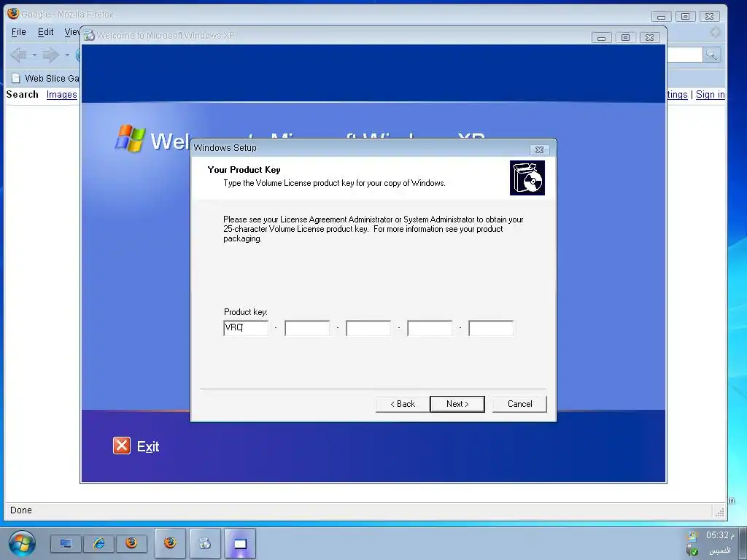Expand the Back button history dropdown in Firefox
Viewport: 747px width, 560px height.
point(34,55)
